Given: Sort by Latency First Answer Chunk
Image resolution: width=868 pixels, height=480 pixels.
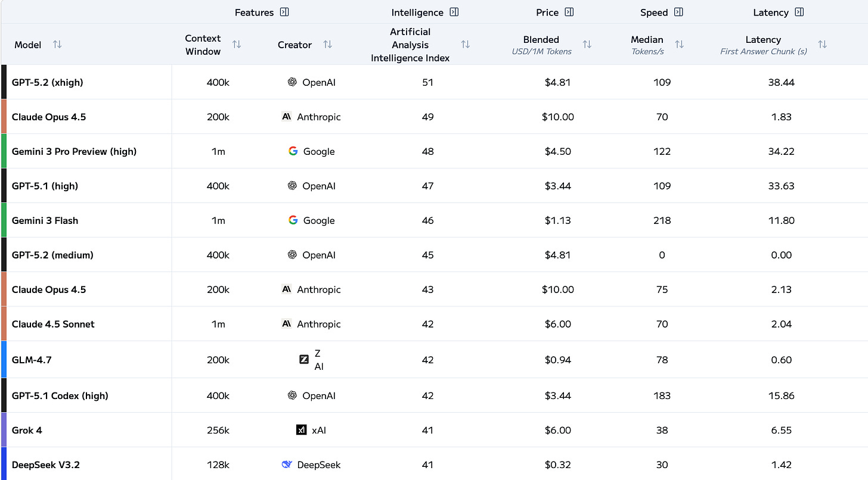Looking at the screenshot, I should pos(822,45).
